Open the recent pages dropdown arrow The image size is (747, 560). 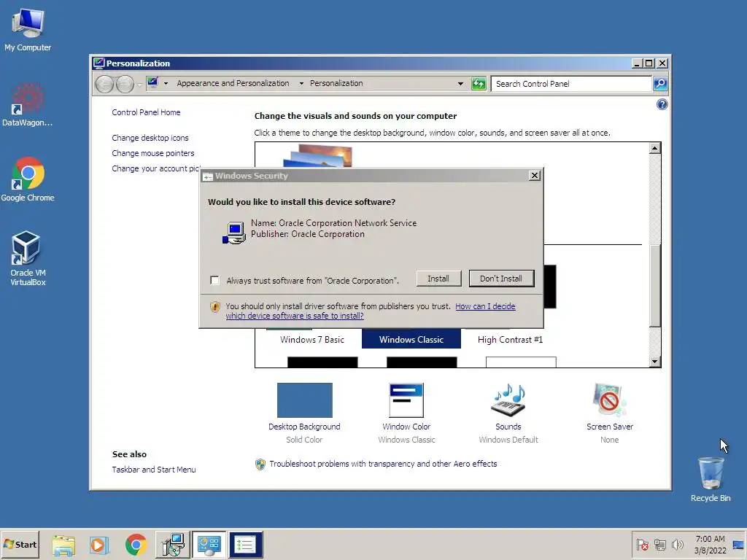click(139, 85)
